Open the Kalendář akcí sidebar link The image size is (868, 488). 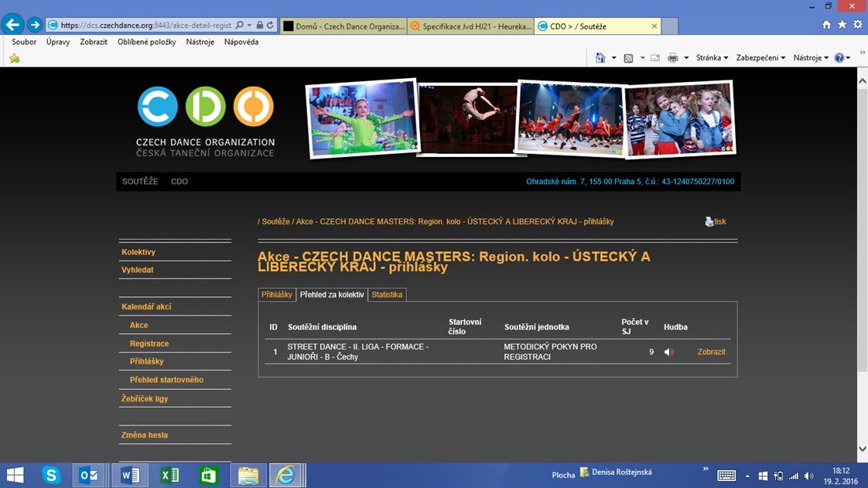pyautogui.click(x=146, y=306)
